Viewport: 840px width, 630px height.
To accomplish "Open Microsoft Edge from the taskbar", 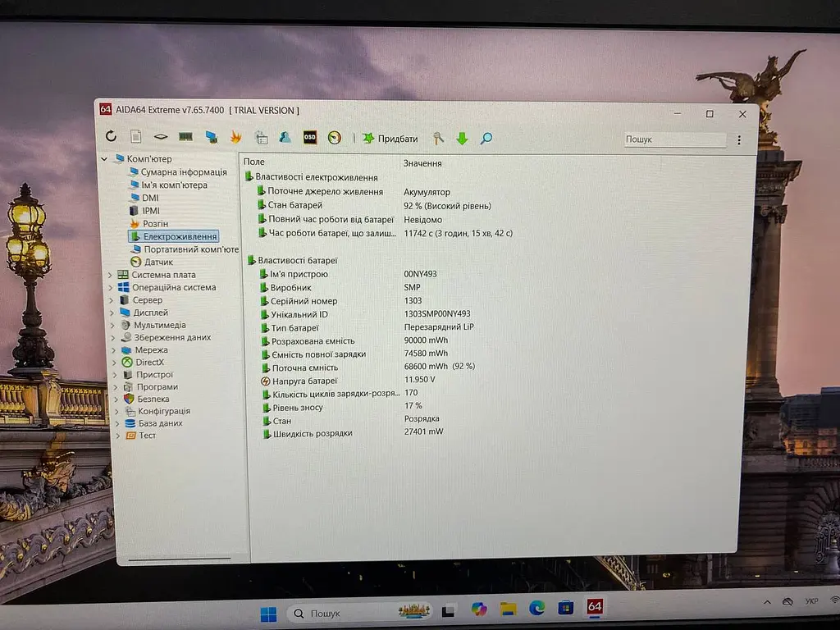I will coord(536,608).
